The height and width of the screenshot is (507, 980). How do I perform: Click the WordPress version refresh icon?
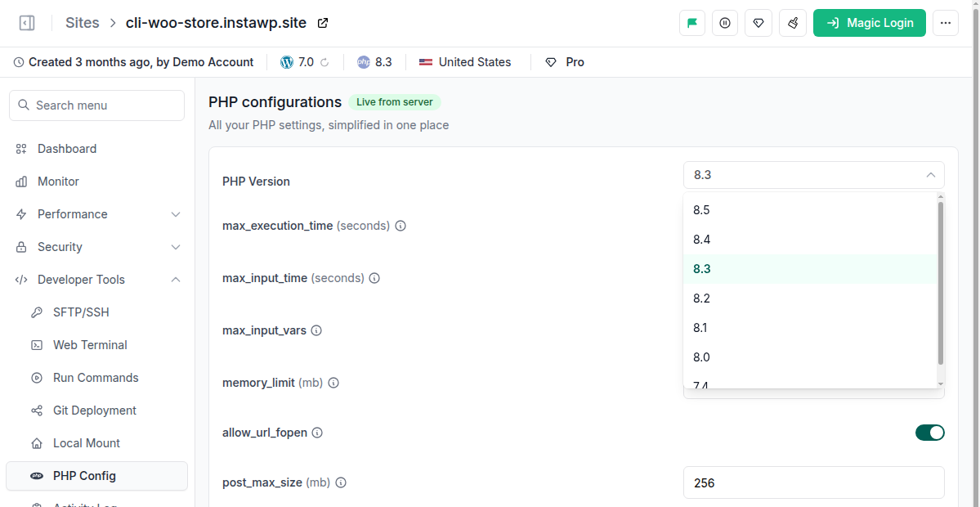324,62
